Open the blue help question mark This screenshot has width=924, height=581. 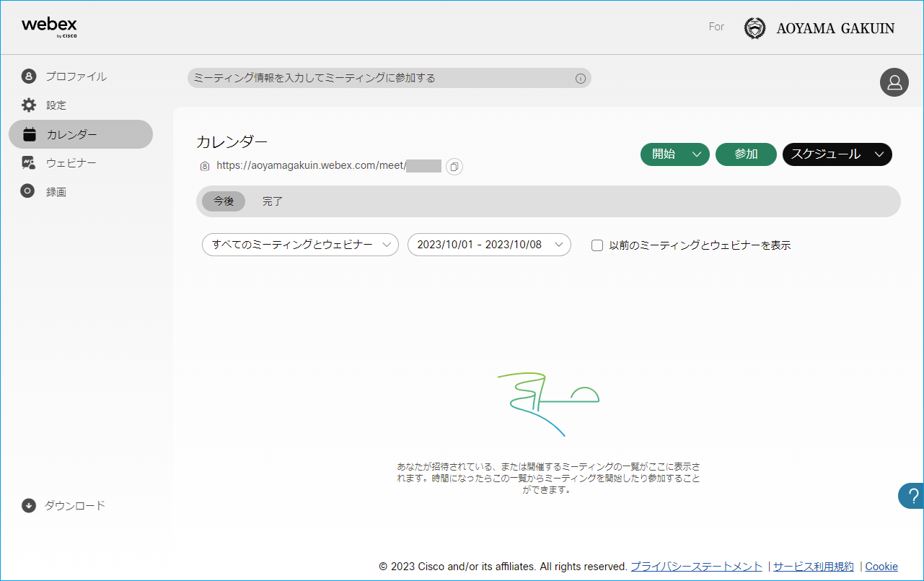(913, 496)
